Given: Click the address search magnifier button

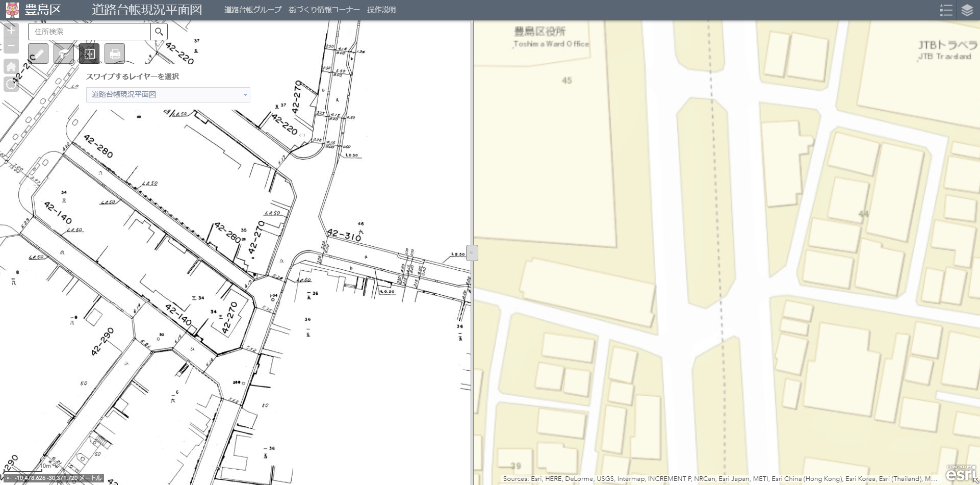Looking at the screenshot, I should tap(159, 32).
